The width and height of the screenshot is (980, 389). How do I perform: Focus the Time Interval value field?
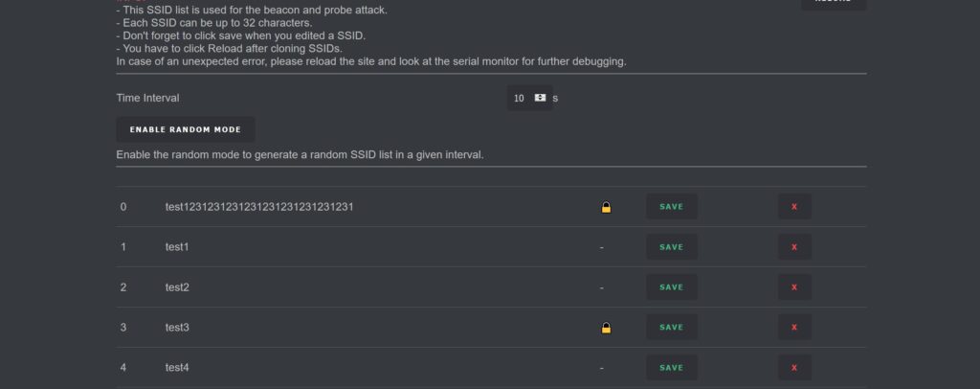tap(529, 98)
